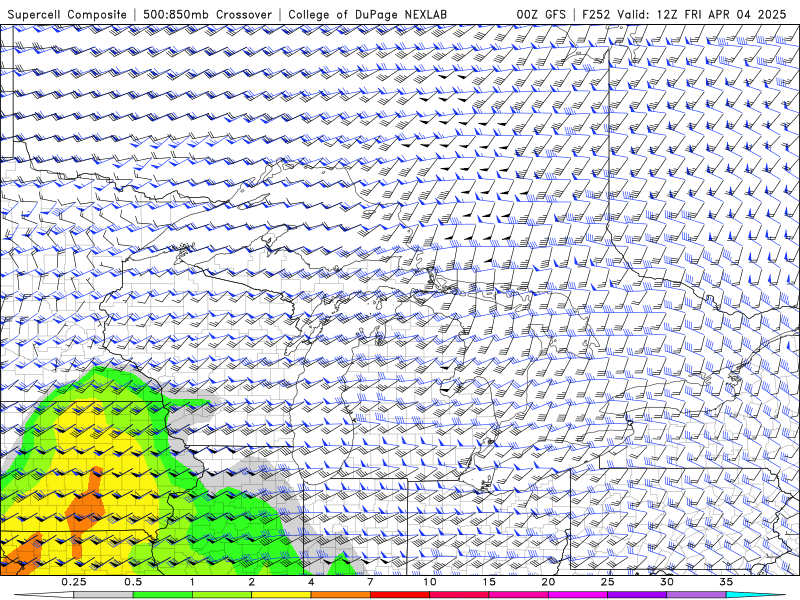Click the "15" color bar label
This screenshot has width=800, height=600.
click(x=489, y=582)
